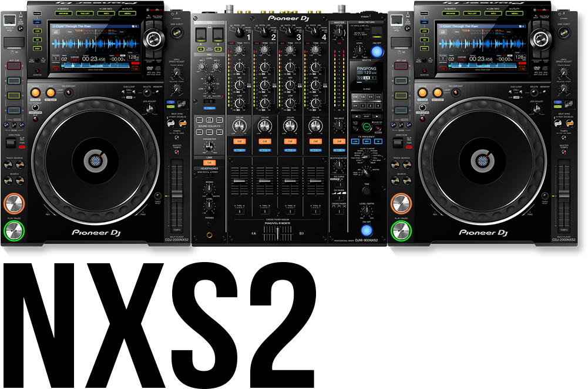Viewport: 588px width, 389px height.
Task: Trigger red hot cue A on right deck
Action: (401, 66)
